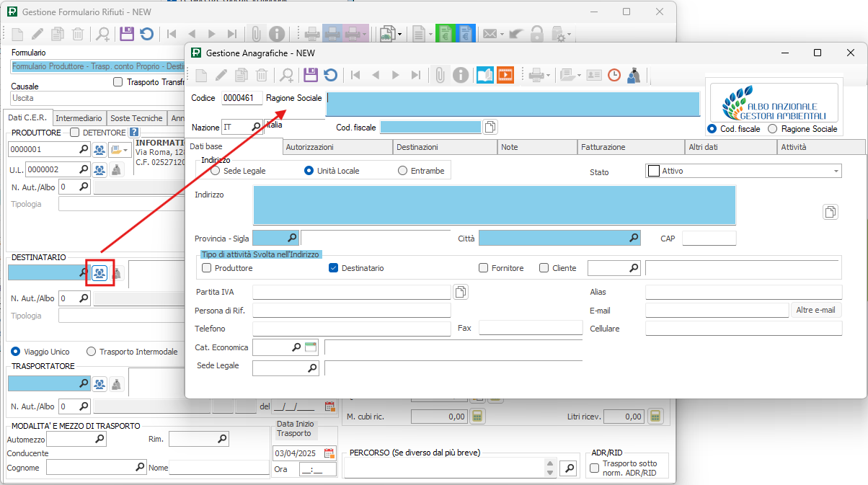The width and height of the screenshot is (868, 485).
Task: Switch to the Autorizzazioni tab
Action: pyautogui.click(x=309, y=147)
